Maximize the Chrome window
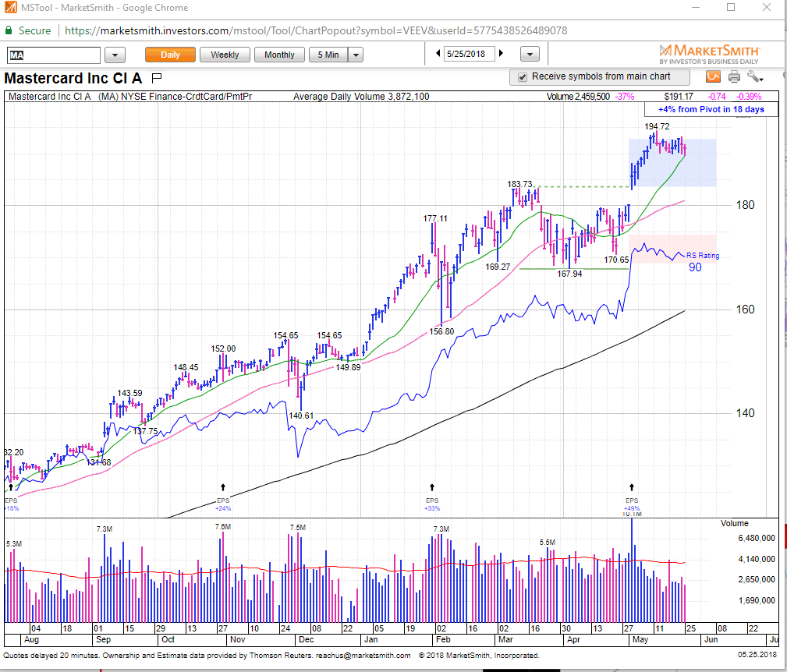Viewport: 787px width, 672px height. tap(731, 8)
